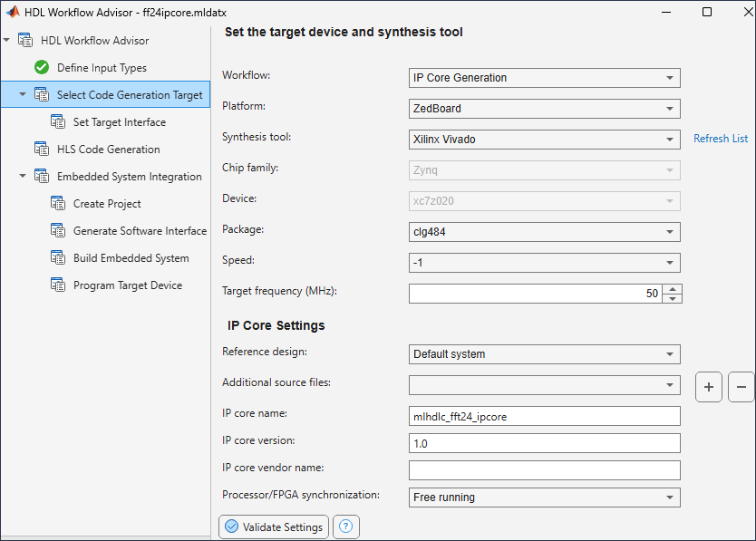
Task: Open the Synthesis tool dropdown showing Xilinx Vivado
Action: [545, 140]
